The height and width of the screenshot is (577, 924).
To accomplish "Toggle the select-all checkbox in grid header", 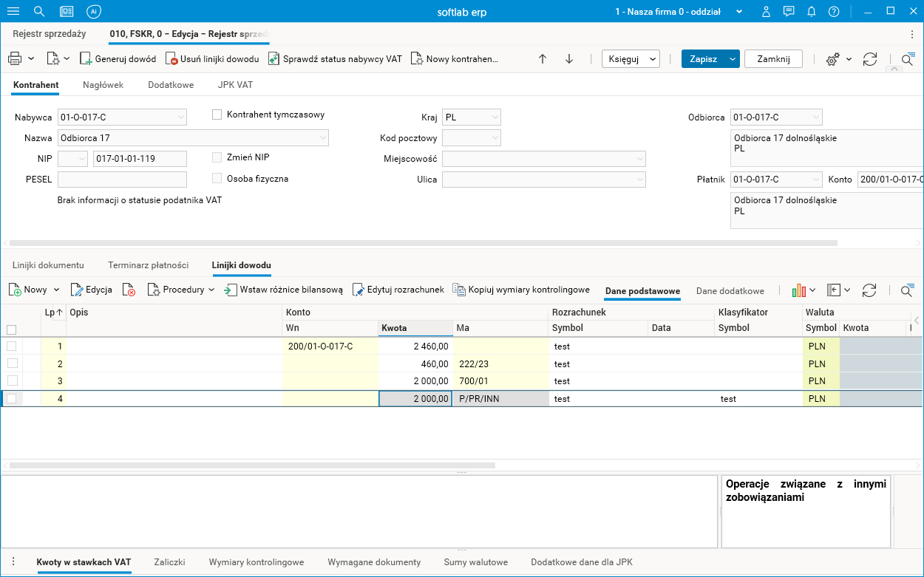I will (x=11, y=330).
